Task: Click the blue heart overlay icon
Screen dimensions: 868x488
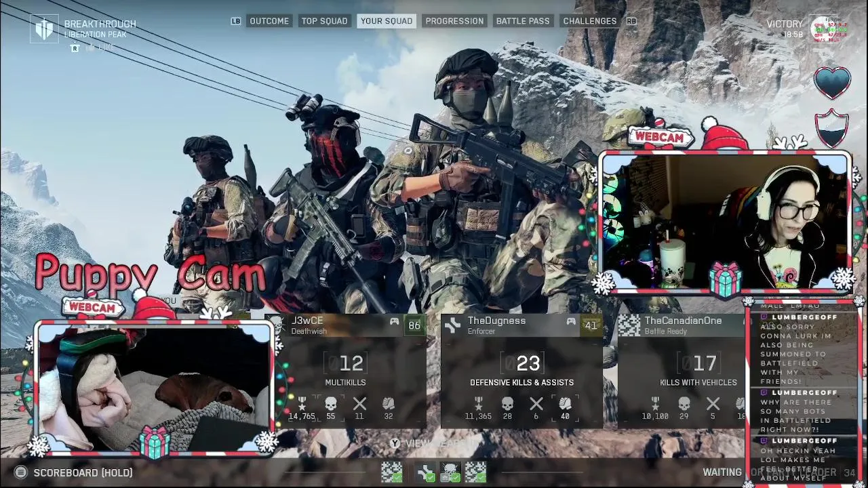Action: pyautogui.click(x=832, y=83)
